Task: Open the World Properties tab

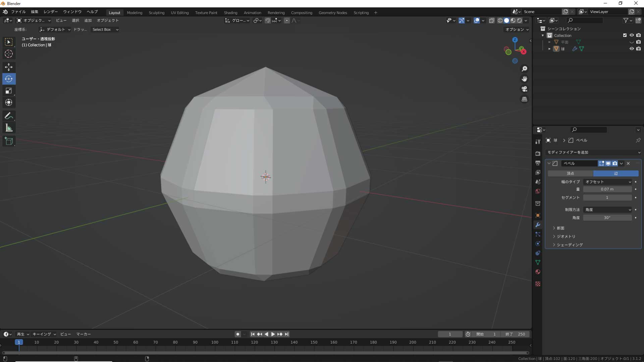Action: [x=538, y=191]
